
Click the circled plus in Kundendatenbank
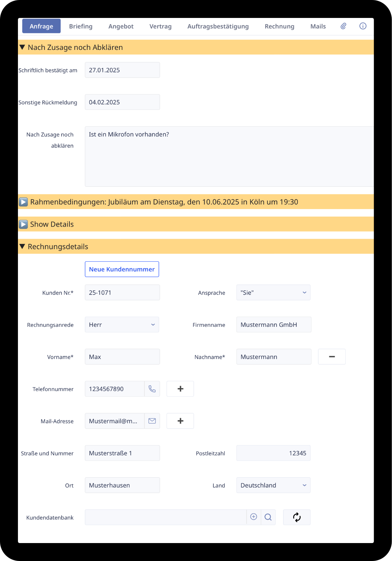(x=254, y=517)
